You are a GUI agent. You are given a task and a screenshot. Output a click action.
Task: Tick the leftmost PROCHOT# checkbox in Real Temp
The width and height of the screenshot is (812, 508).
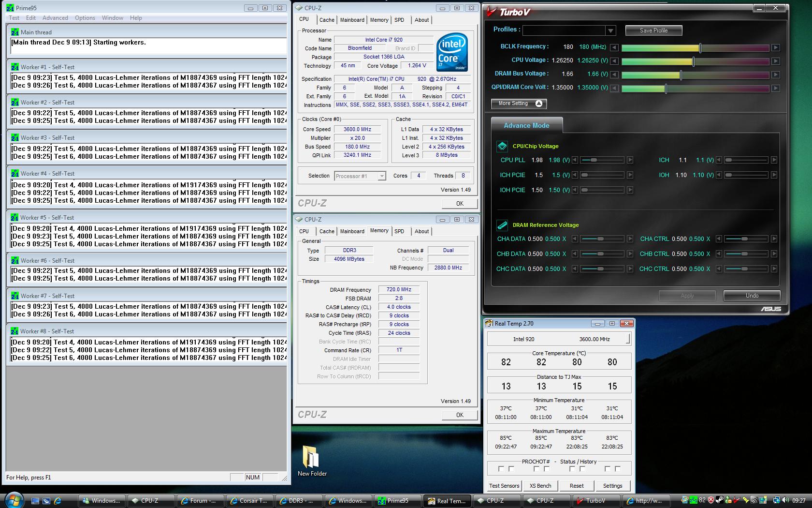(x=501, y=469)
